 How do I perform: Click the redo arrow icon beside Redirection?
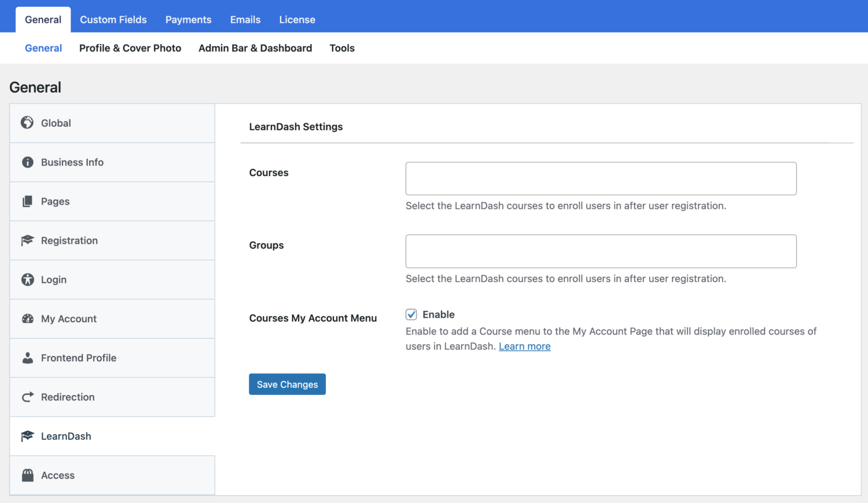[27, 397]
